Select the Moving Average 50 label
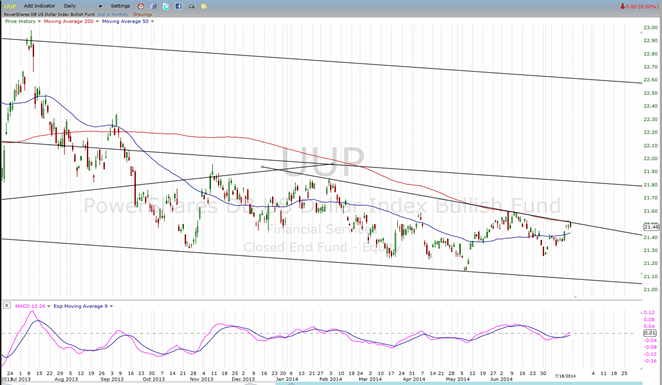This screenshot has width=662, height=385. (125, 21)
